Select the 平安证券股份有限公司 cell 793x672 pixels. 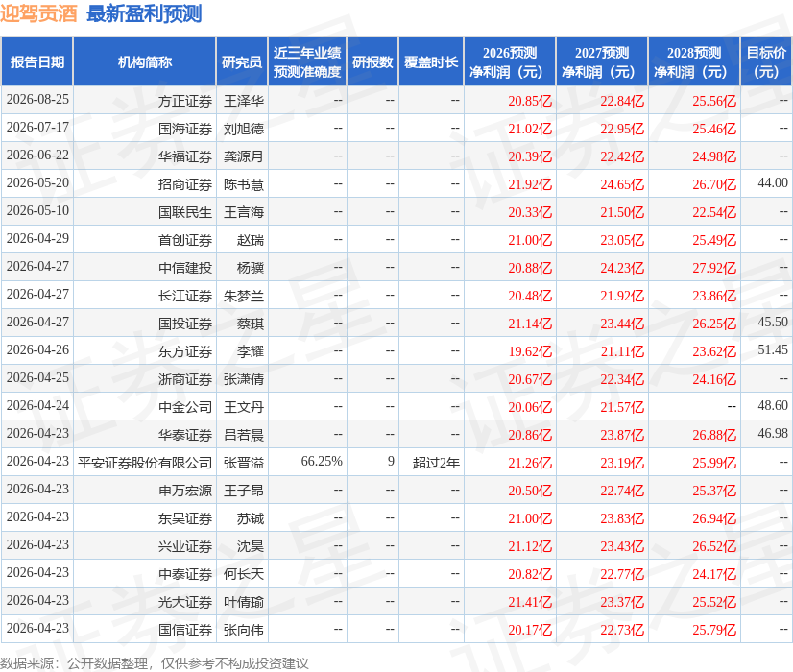coord(145,463)
